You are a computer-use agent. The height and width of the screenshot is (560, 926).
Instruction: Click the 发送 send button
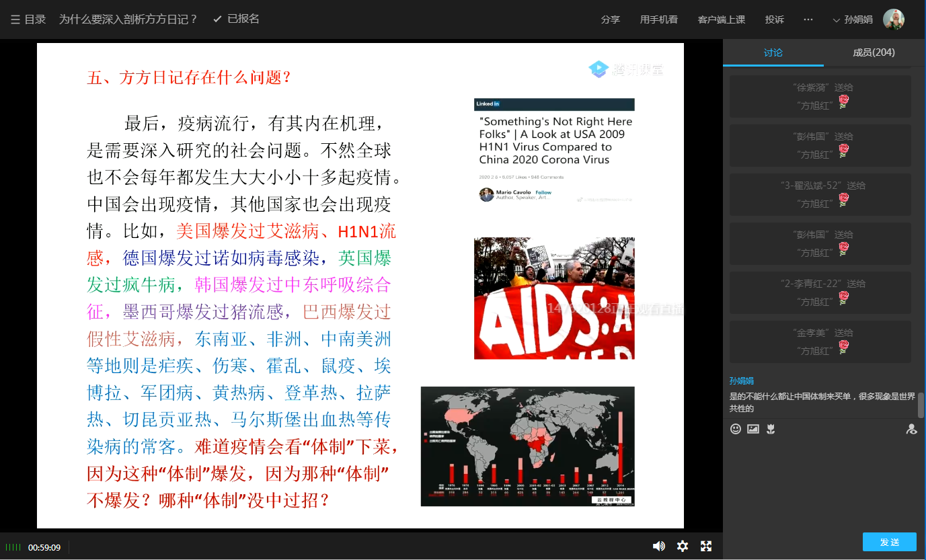[x=889, y=542]
